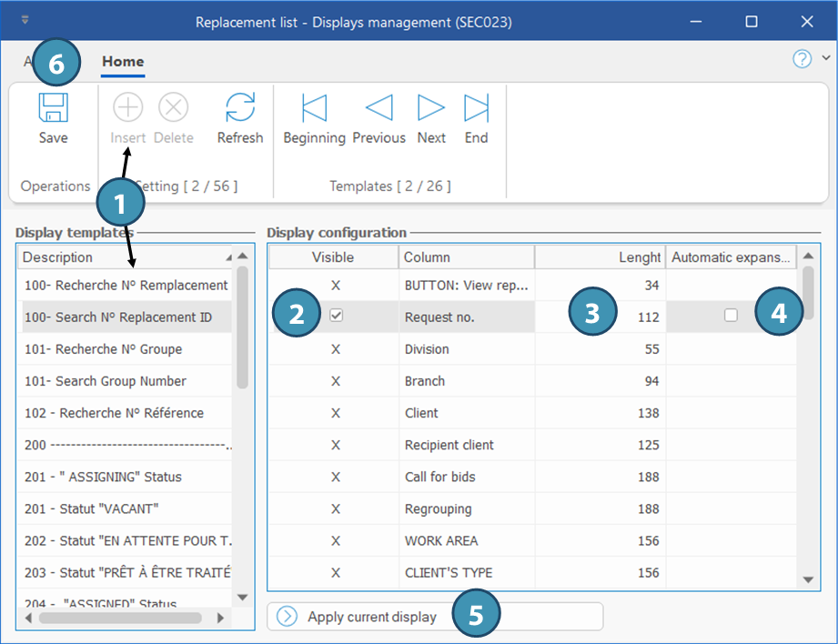Click the Delete setting icon
This screenshot has width=838, height=644.
tap(173, 108)
